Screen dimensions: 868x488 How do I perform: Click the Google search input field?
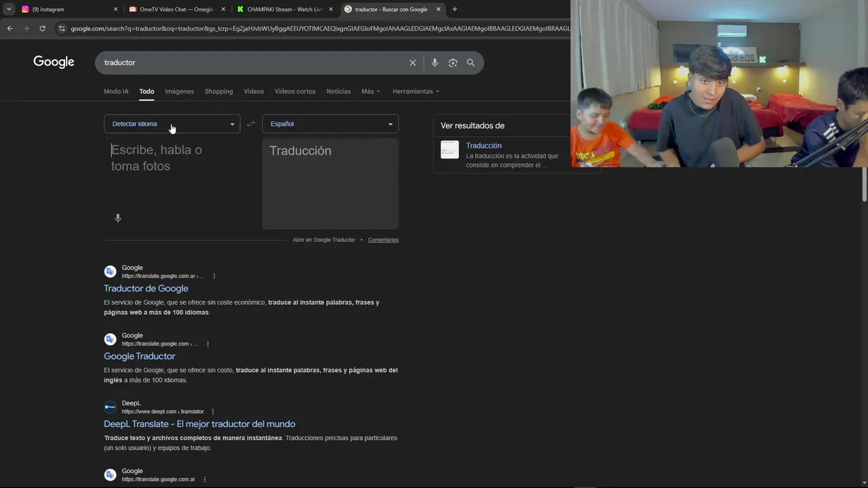click(254, 62)
